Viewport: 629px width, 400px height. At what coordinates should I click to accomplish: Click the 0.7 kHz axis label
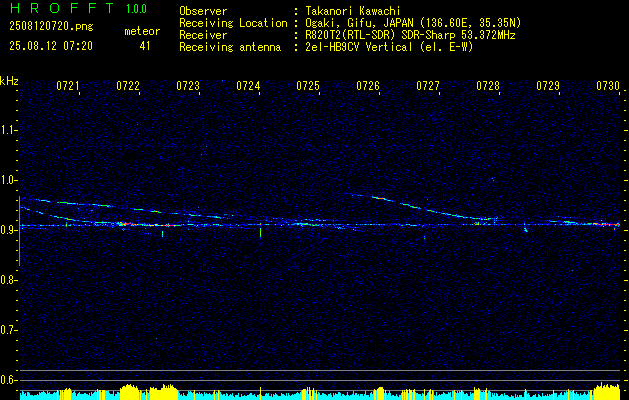pyautogui.click(x=8, y=330)
